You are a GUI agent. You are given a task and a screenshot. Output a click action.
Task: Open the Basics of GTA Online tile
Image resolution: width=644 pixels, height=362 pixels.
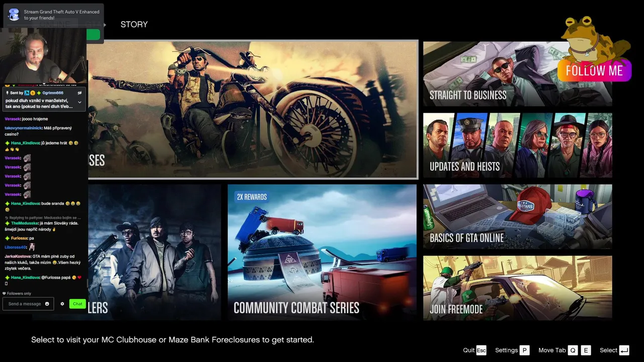[517, 217]
